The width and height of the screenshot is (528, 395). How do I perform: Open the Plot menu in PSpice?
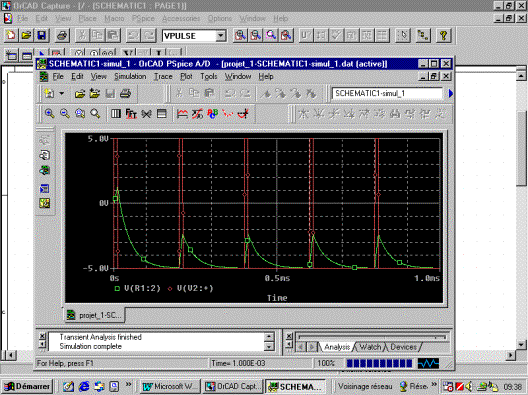[x=186, y=77]
